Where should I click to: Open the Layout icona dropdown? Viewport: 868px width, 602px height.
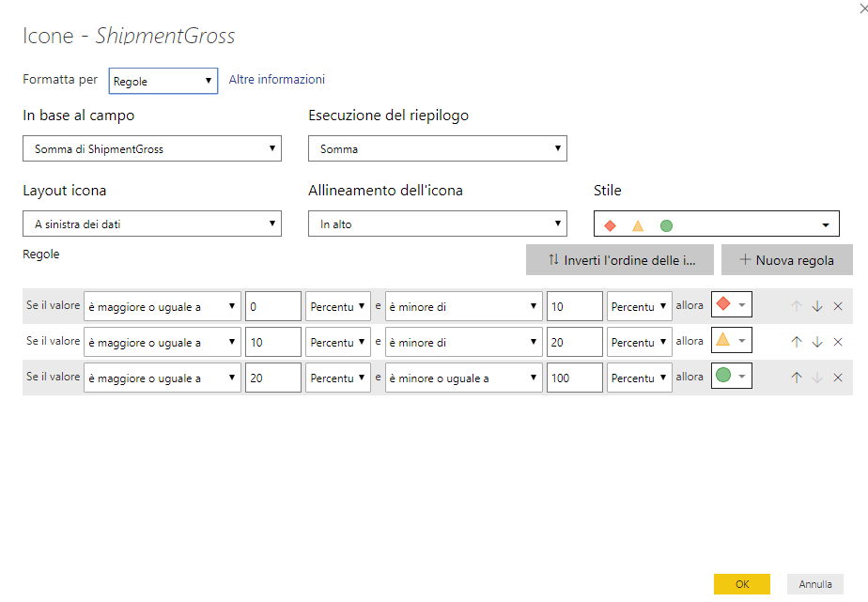(152, 224)
